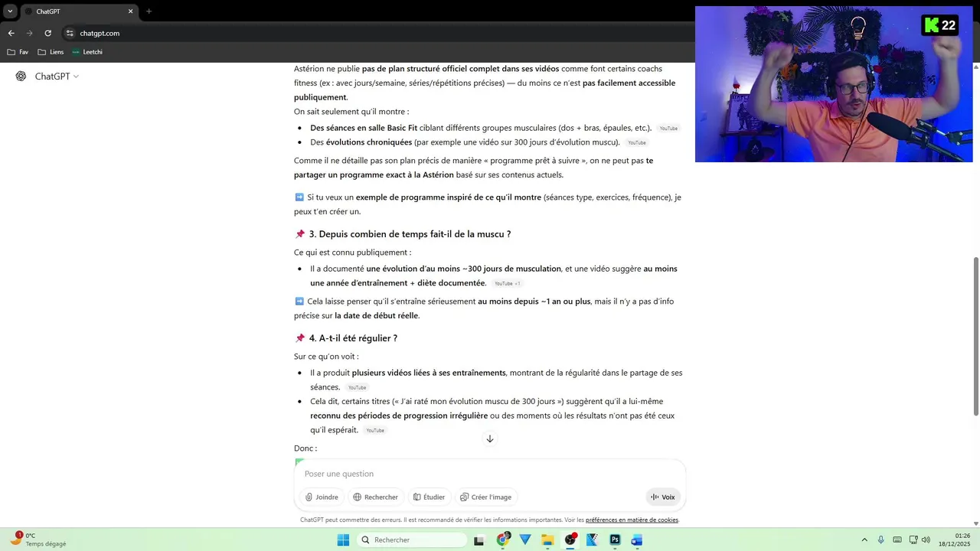
Task: Open File Explorer from the taskbar
Action: [547, 540]
